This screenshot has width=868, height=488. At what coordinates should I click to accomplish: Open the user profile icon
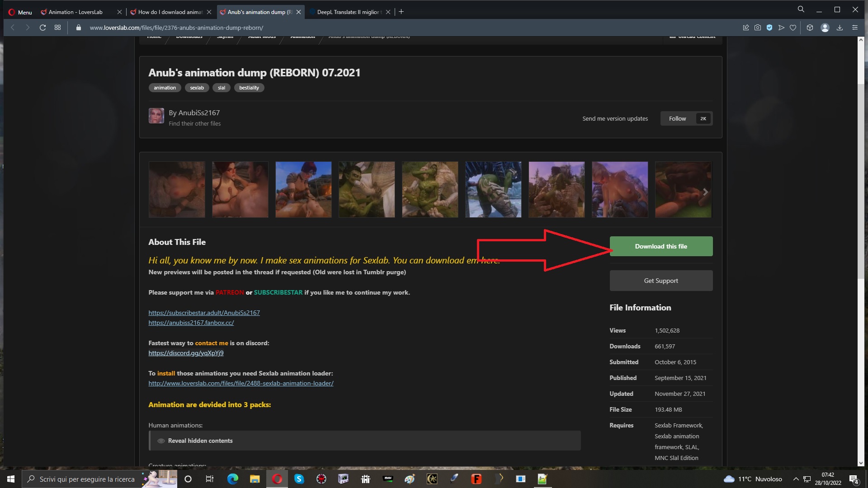pos(825,28)
